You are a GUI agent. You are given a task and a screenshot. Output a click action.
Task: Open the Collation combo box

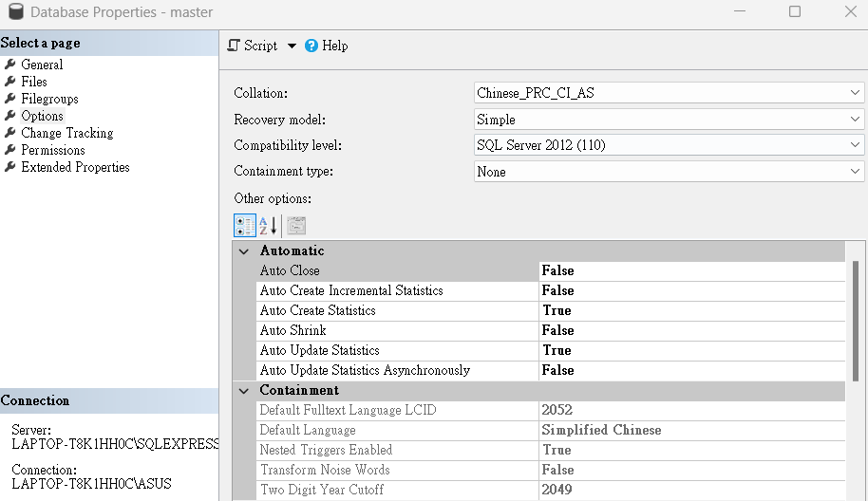click(669, 93)
